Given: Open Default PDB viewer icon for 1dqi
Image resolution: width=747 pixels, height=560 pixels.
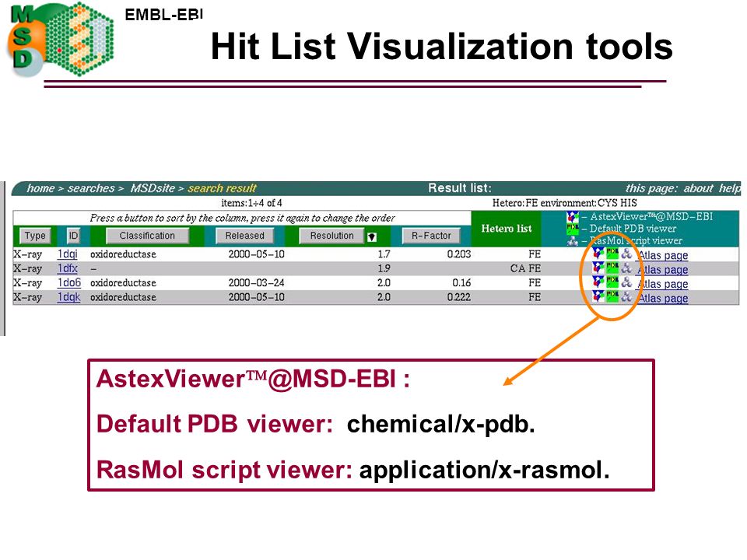Looking at the screenshot, I should pyautogui.click(x=612, y=254).
